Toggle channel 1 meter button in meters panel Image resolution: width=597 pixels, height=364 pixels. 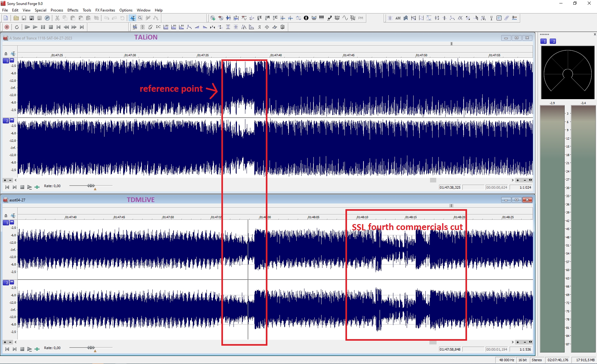click(x=544, y=41)
